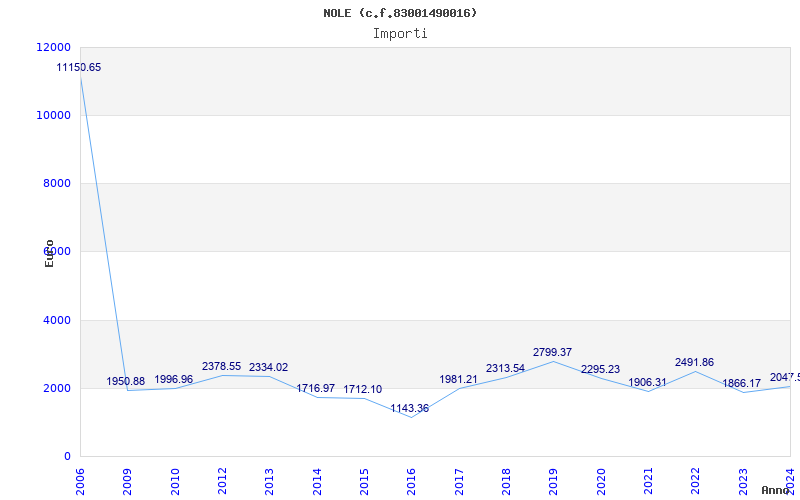Click the x-axis year 2010
The height and width of the screenshot is (500, 800).
point(175,482)
